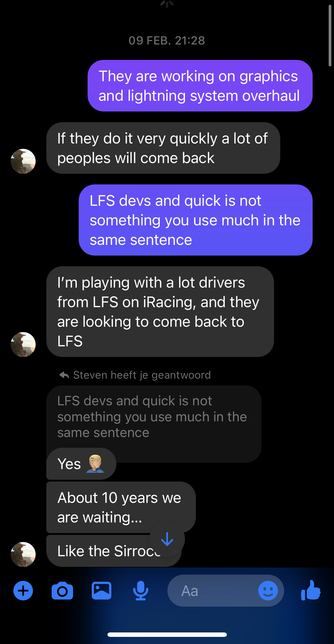
Task: Tap the 'About 10 years we are waiting' message
Action: point(121,507)
